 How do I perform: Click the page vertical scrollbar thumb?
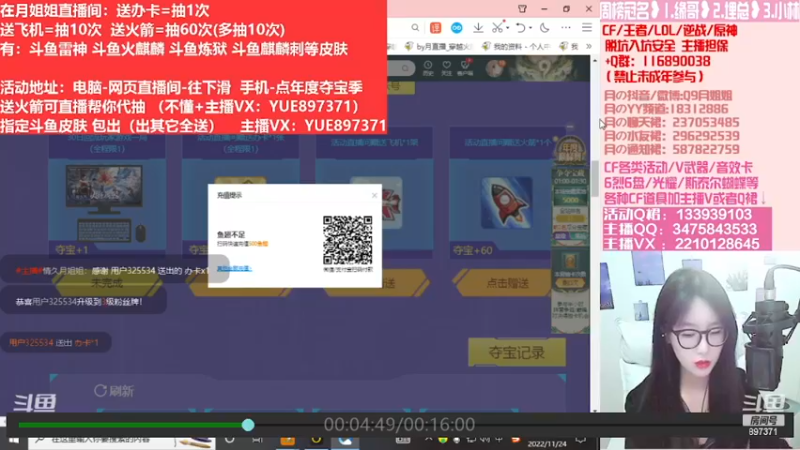(595, 179)
